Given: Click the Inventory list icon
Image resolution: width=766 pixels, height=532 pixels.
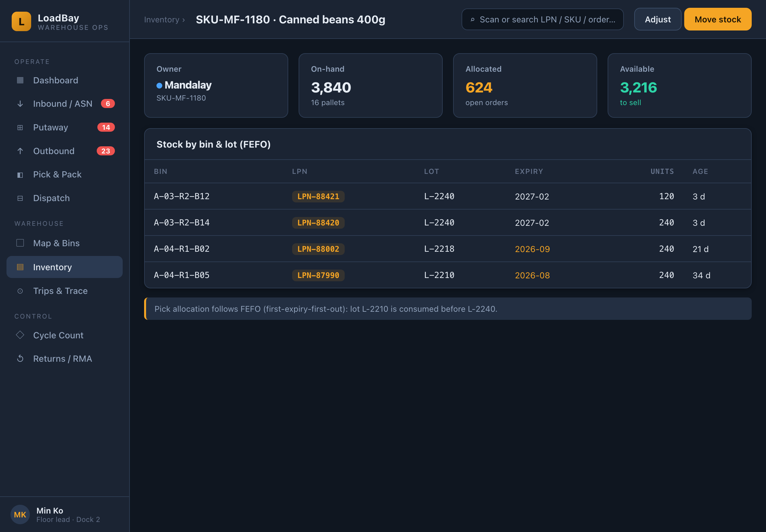Looking at the screenshot, I should pyautogui.click(x=20, y=267).
